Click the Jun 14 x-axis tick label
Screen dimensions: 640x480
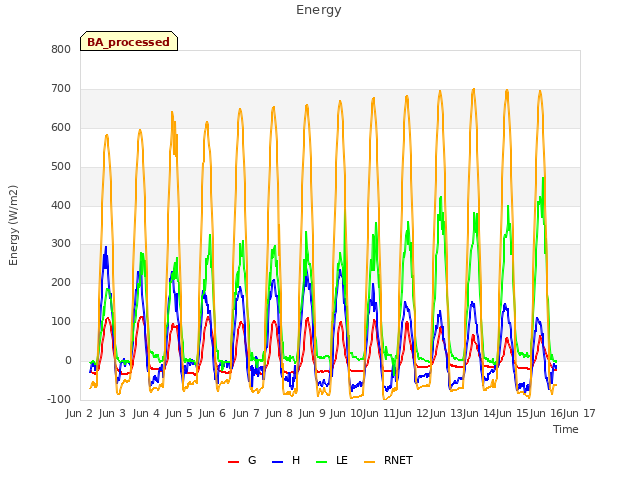pos(478,413)
